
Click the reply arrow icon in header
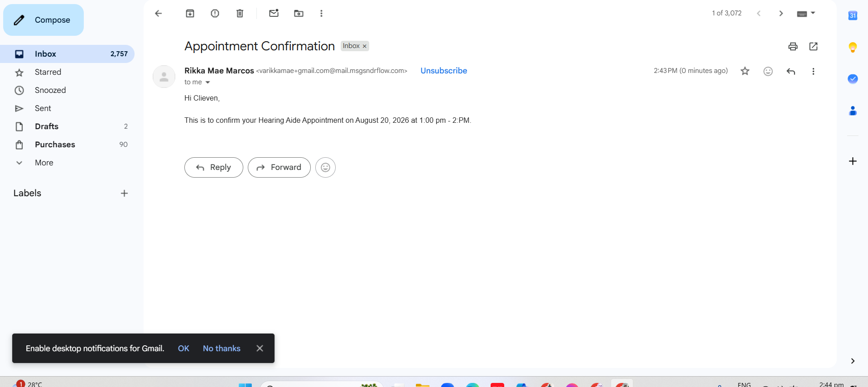click(x=791, y=71)
